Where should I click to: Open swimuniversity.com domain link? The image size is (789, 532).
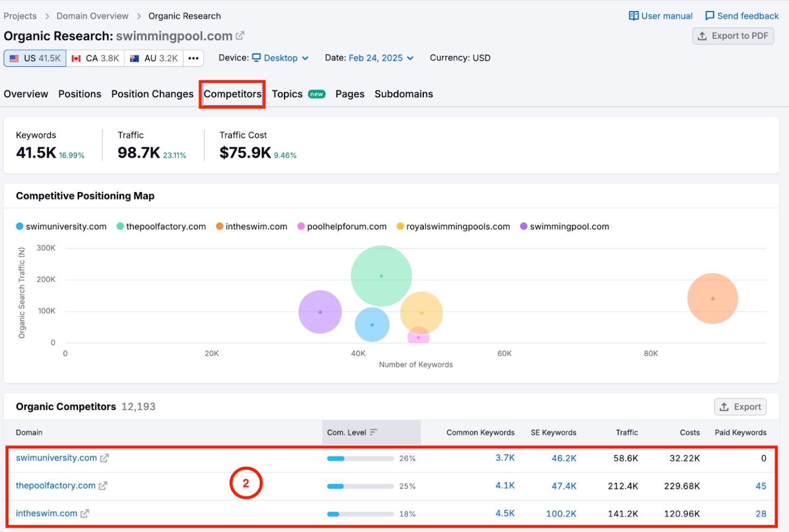56,458
